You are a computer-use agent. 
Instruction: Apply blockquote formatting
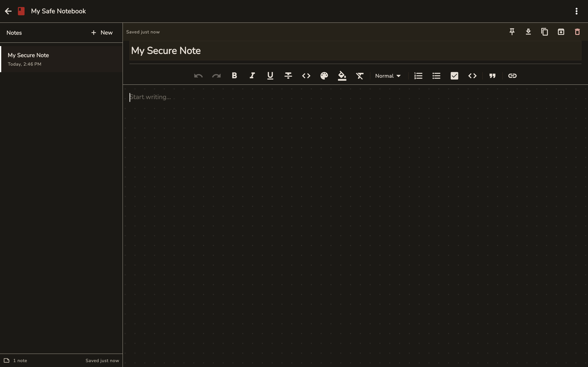492,76
